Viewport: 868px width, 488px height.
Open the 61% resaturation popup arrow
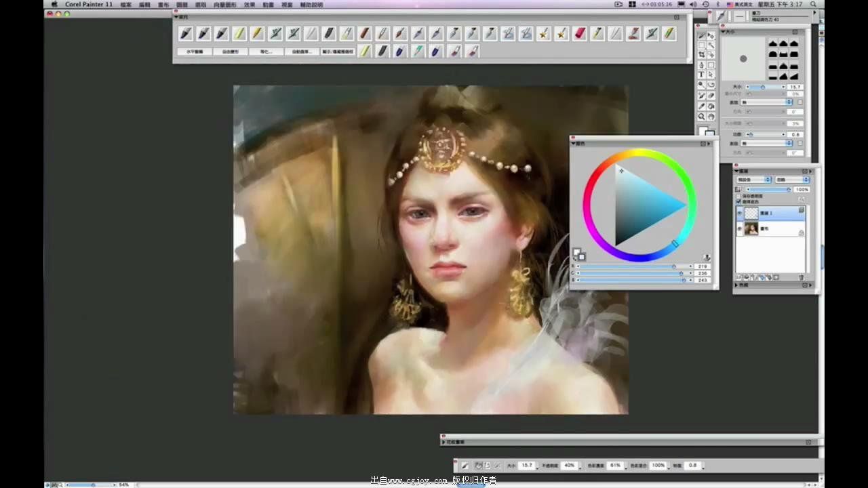626,468
